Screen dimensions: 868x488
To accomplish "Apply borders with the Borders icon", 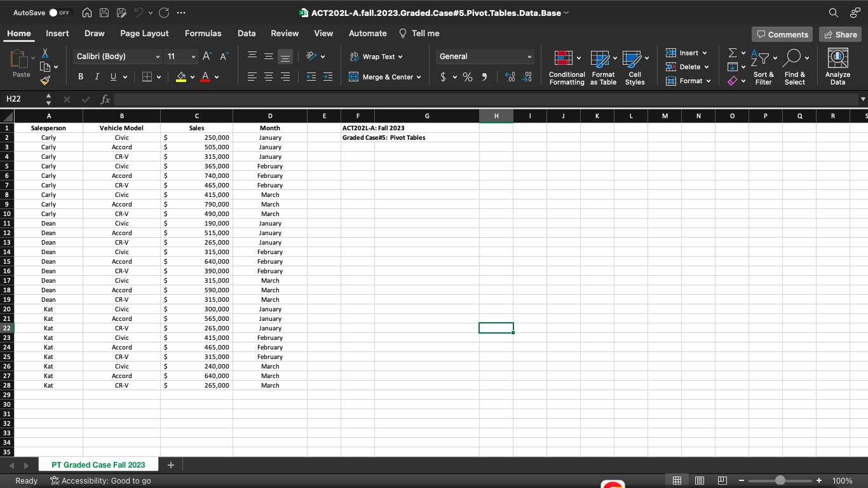I will 146,77.
